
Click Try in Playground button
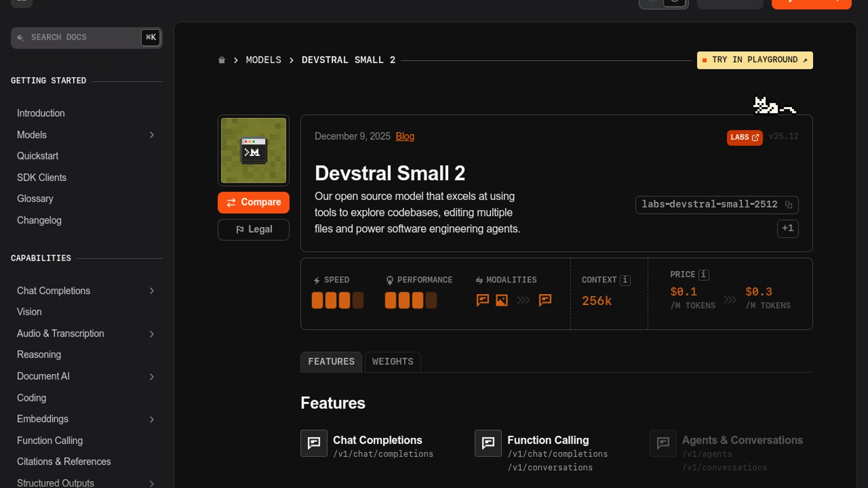point(755,60)
